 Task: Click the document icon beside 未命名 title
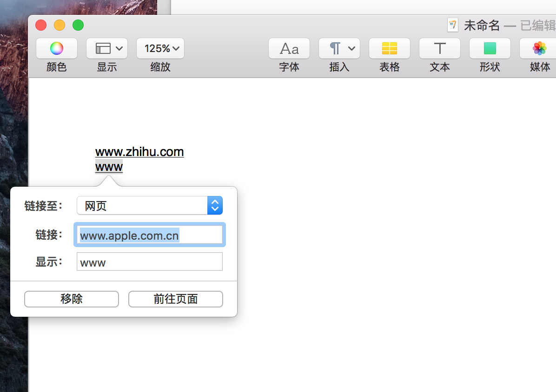(452, 25)
